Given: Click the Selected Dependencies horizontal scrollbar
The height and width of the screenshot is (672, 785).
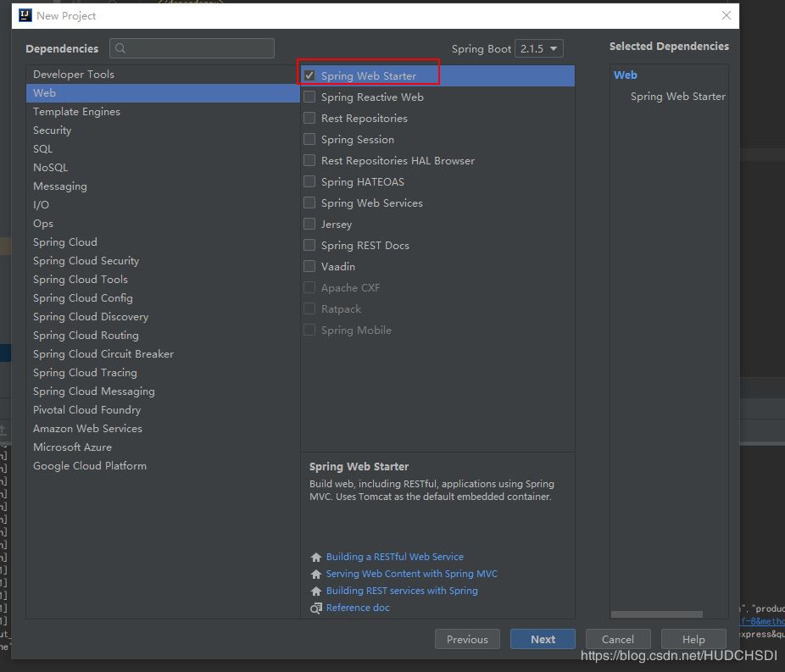Looking at the screenshot, I should pos(656,614).
